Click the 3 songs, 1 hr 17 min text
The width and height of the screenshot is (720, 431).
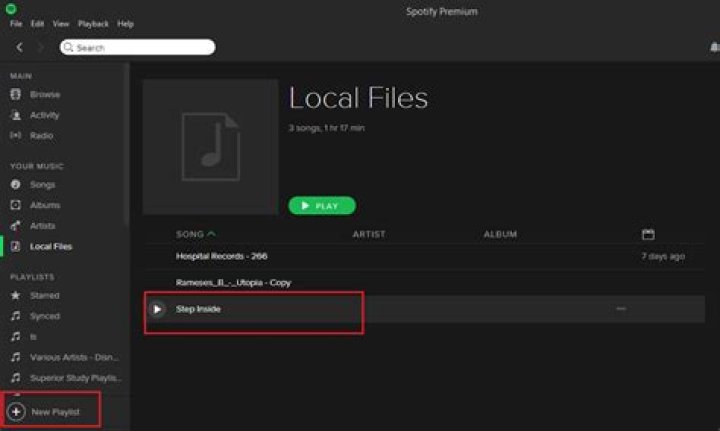tap(326, 128)
